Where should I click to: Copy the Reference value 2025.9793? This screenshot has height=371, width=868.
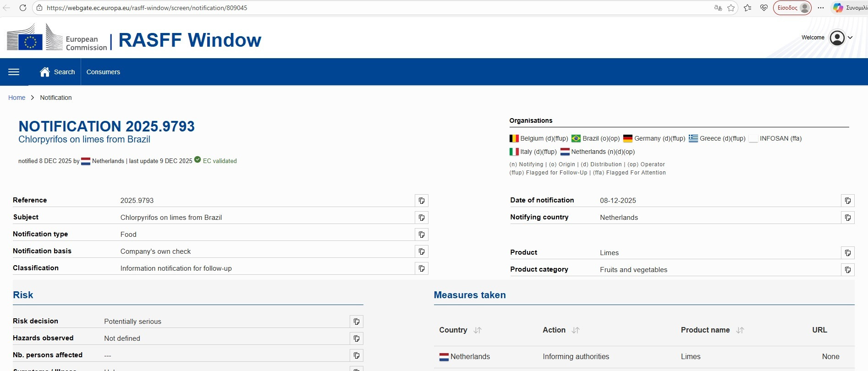point(421,201)
